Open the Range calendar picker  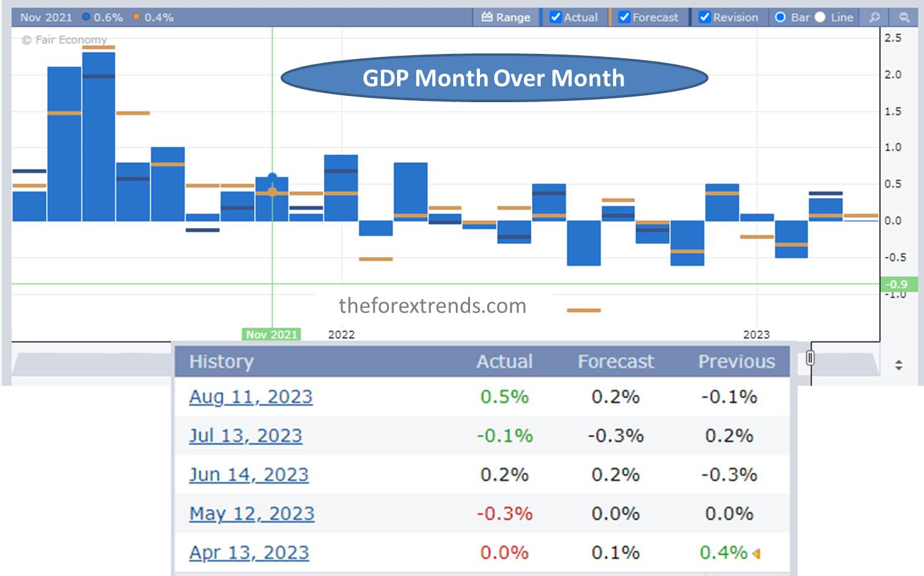(506, 17)
